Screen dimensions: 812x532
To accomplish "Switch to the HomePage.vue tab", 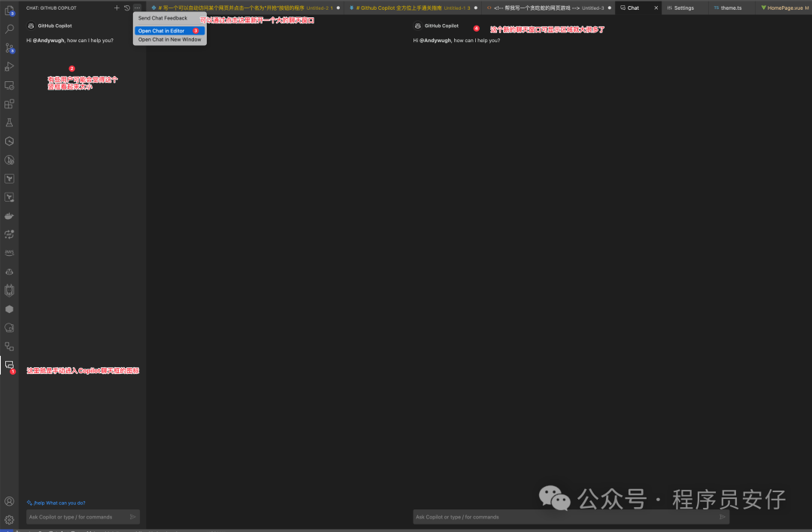I will point(784,8).
